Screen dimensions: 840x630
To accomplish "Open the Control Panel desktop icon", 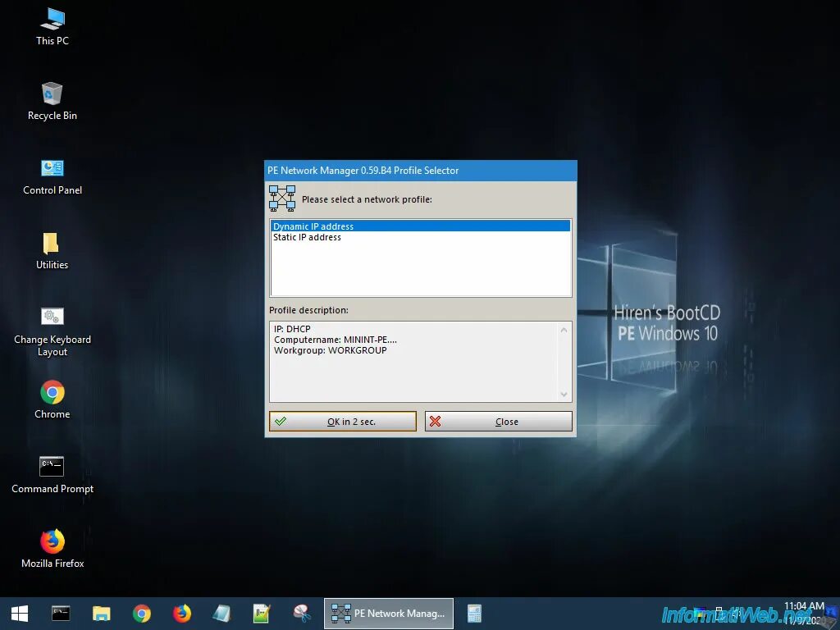I will click(x=52, y=176).
